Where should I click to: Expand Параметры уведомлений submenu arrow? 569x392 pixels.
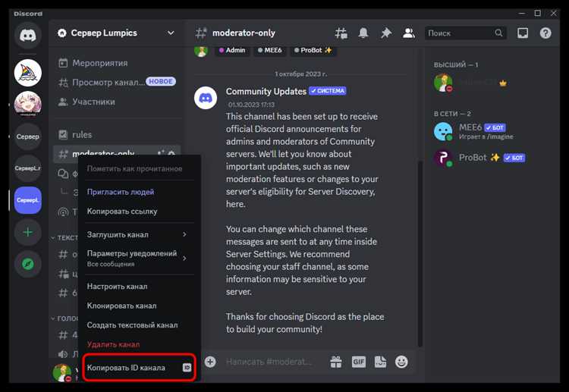[x=184, y=259]
